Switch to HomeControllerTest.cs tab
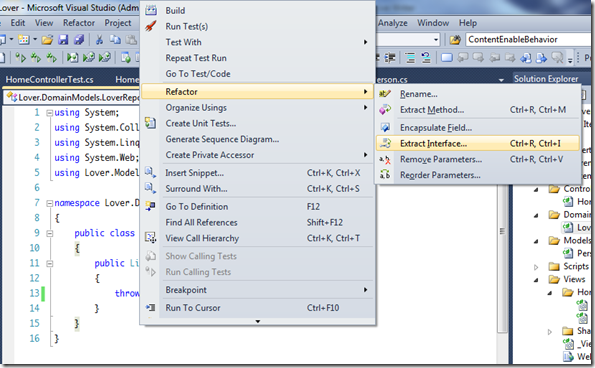Viewport: 595px width, 368px height. coord(49,79)
